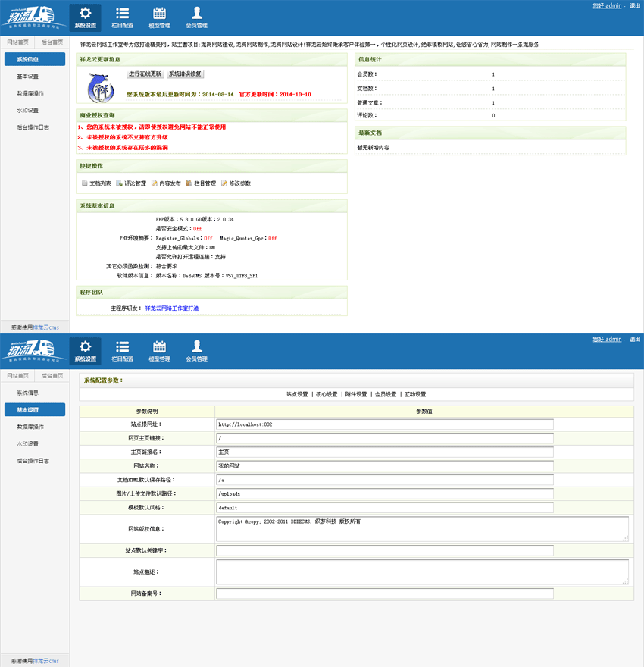The image size is (644, 667).
Task: Switch to the 核心设置 tab
Action: click(327, 394)
